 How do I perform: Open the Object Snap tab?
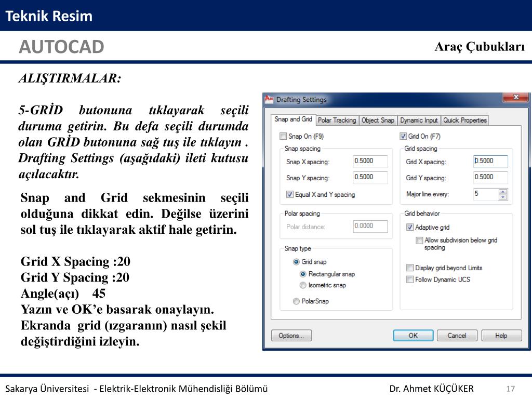click(378, 120)
